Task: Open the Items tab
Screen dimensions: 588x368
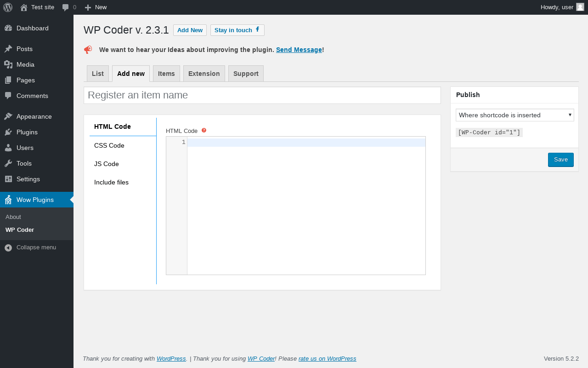Action: click(166, 74)
